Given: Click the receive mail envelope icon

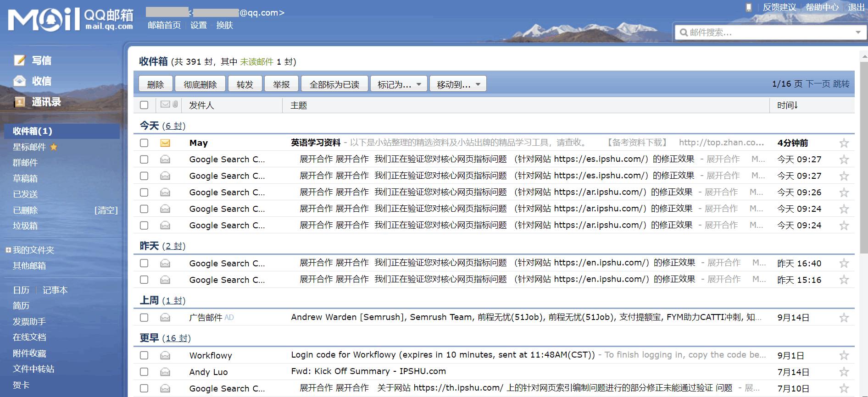Looking at the screenshot, I should [19, 81].
